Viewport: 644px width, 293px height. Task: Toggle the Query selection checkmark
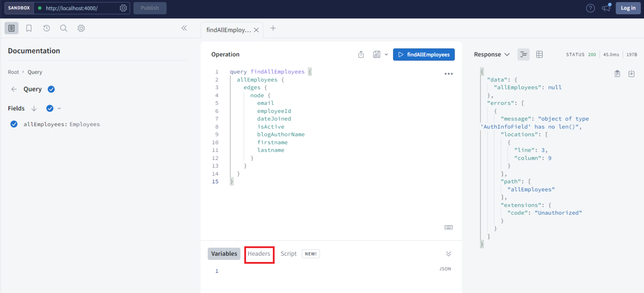coord(51,89)
